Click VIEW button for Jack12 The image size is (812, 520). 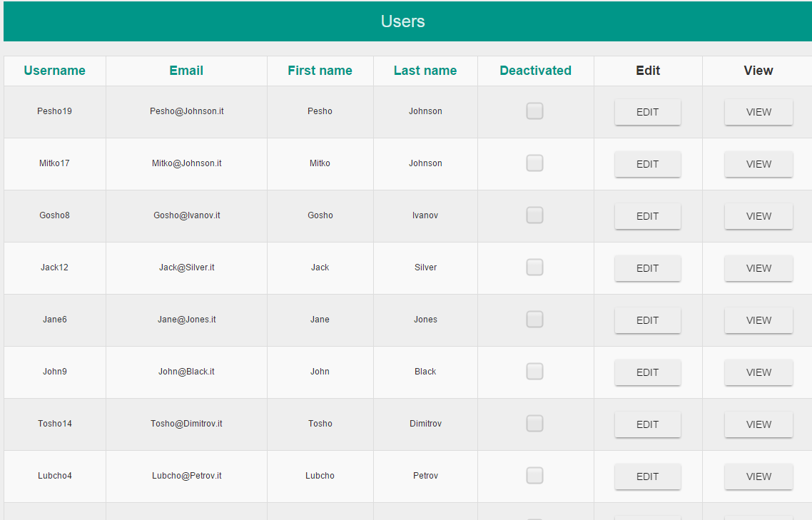(x=758, y=268)
